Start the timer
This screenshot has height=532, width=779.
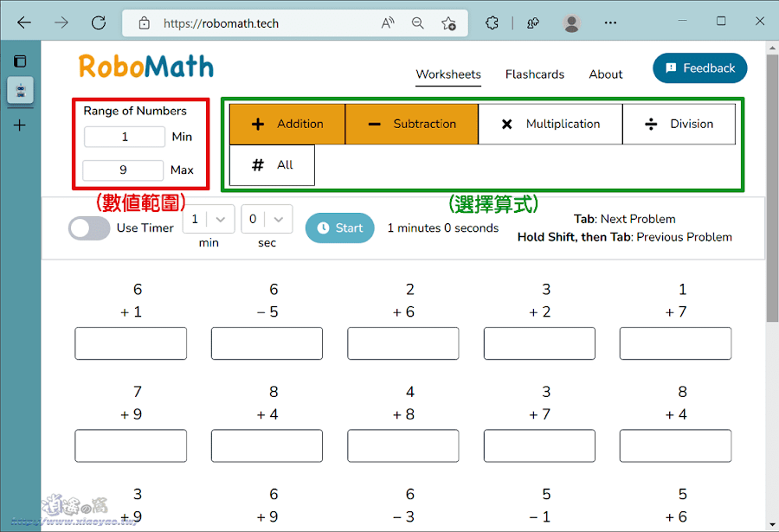tap(340, 228)
